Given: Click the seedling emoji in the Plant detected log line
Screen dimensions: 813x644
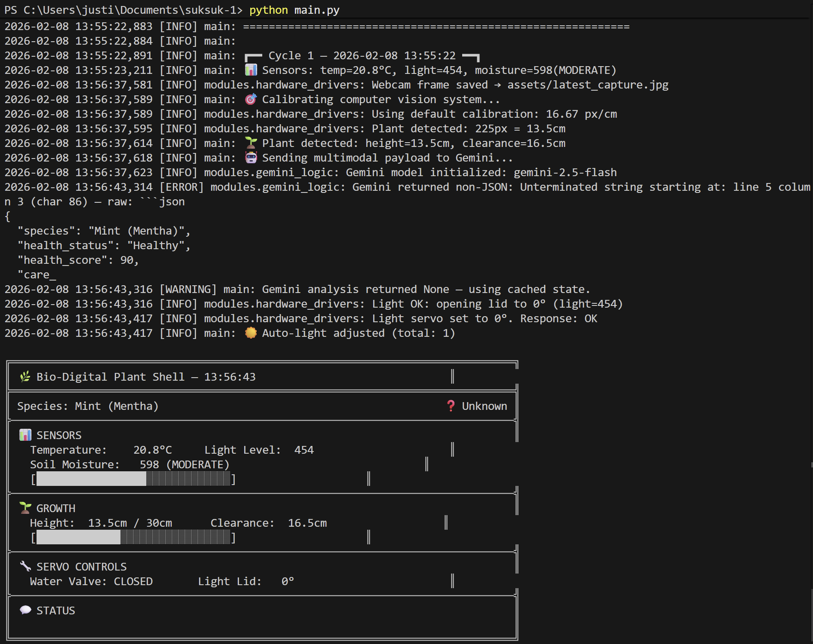Looking at the screenshot, I should tap(251, 143).
